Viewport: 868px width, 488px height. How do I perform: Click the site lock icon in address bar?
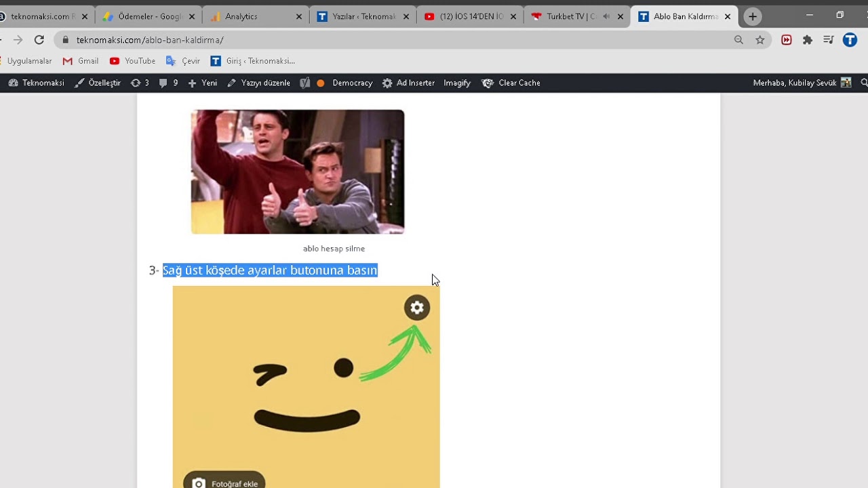click(66, 40)
